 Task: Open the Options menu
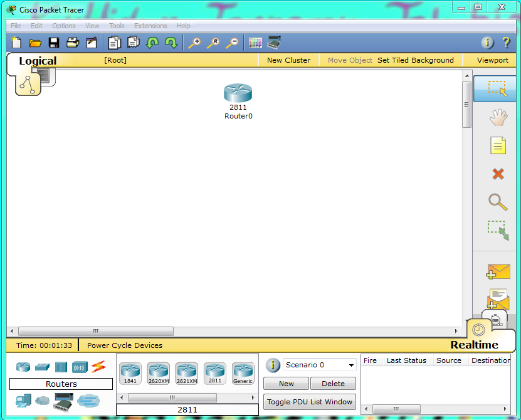click(64, 26)
